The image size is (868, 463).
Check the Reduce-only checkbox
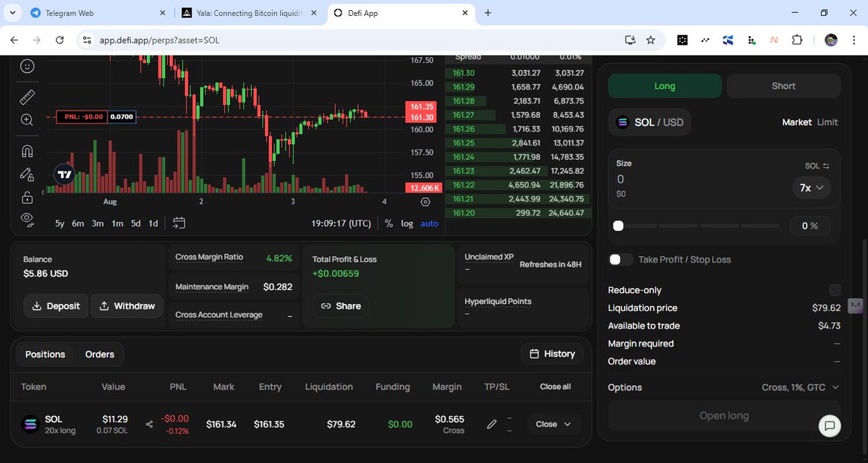coord(835,290)
